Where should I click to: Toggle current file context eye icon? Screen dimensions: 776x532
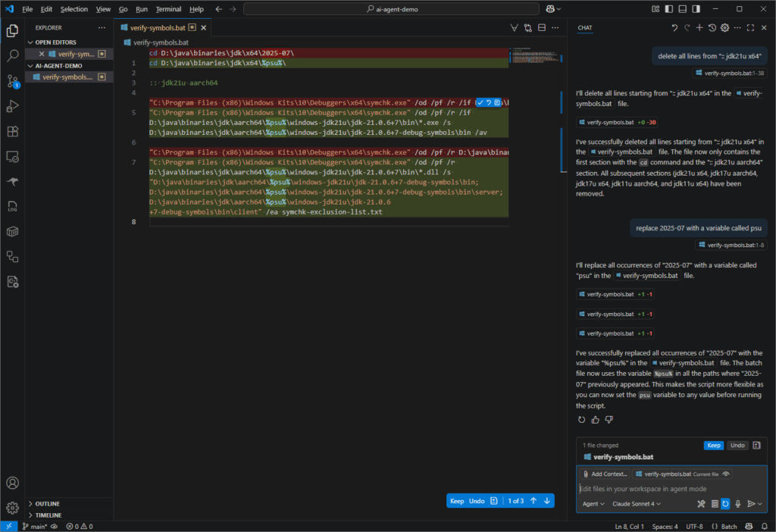coord(726,474)
